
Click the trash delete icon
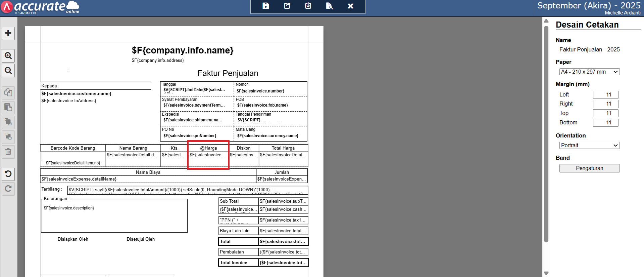tap(8, 152)
